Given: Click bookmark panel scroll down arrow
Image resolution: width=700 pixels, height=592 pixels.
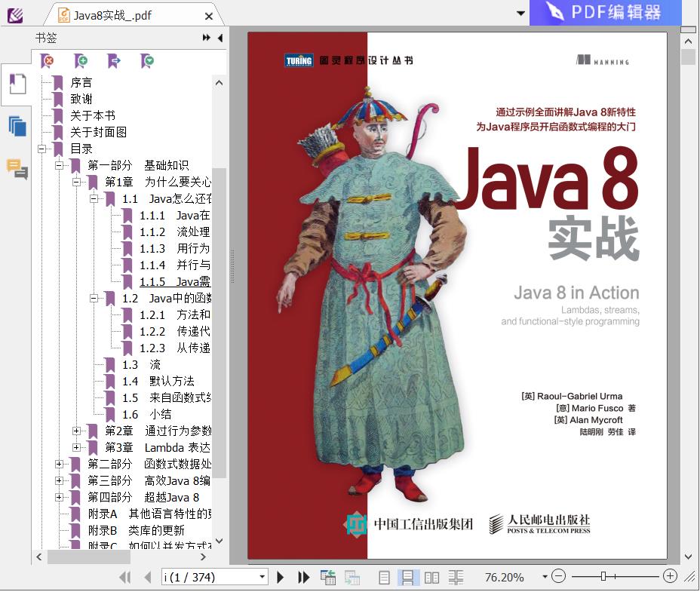Looking at the screenshot, I should click(219, 541).
